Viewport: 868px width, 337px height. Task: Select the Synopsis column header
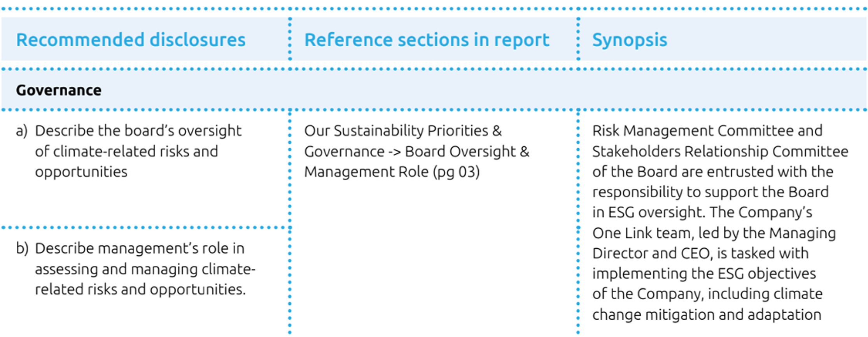pos(630,40)
